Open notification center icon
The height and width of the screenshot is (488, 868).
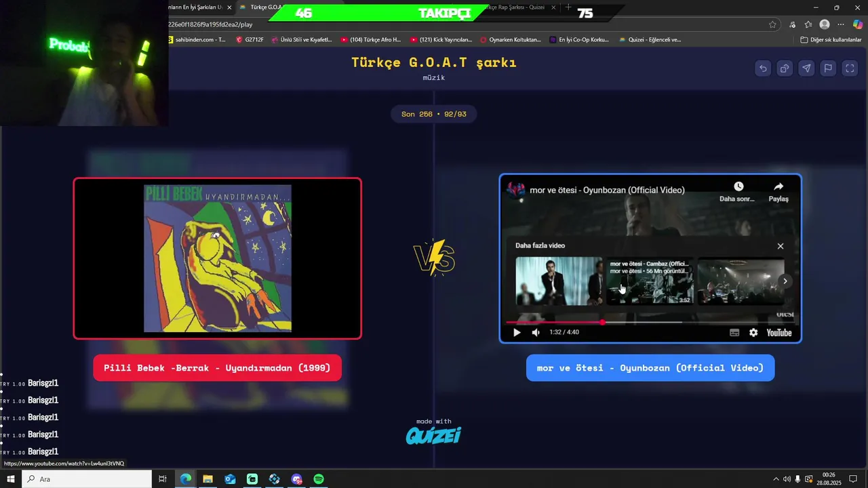tap(853, 479)
